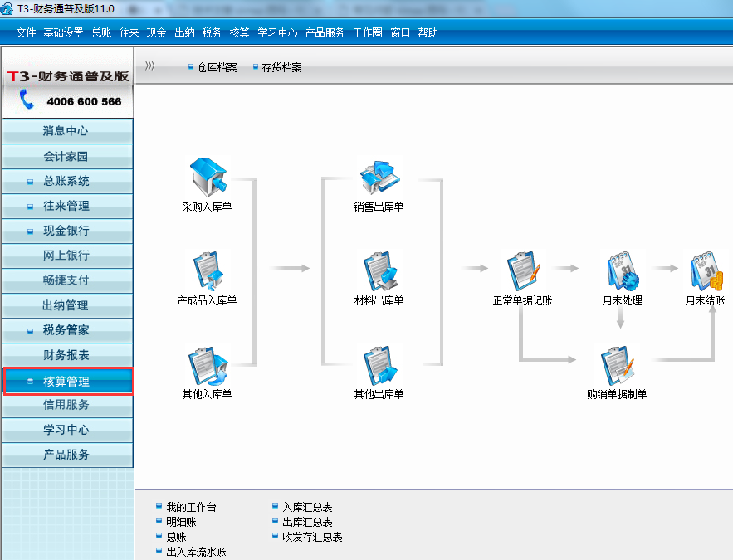Open the 基础设置 menu
The image size is (733, 560).
63,33
